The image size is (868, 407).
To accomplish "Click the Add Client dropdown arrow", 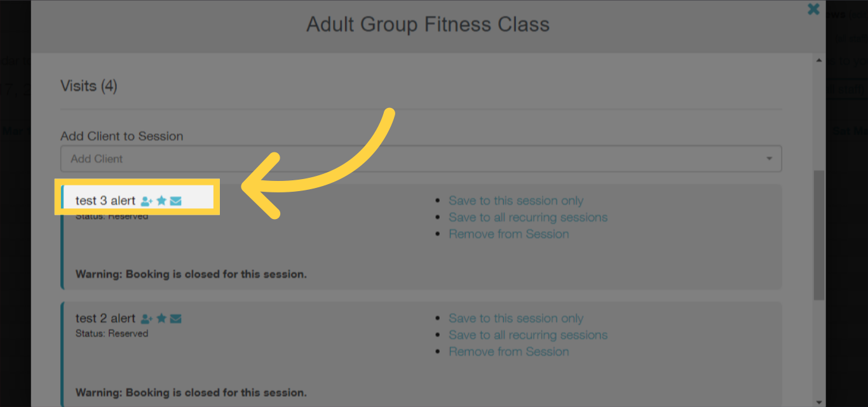I will [x=768, y=158].
